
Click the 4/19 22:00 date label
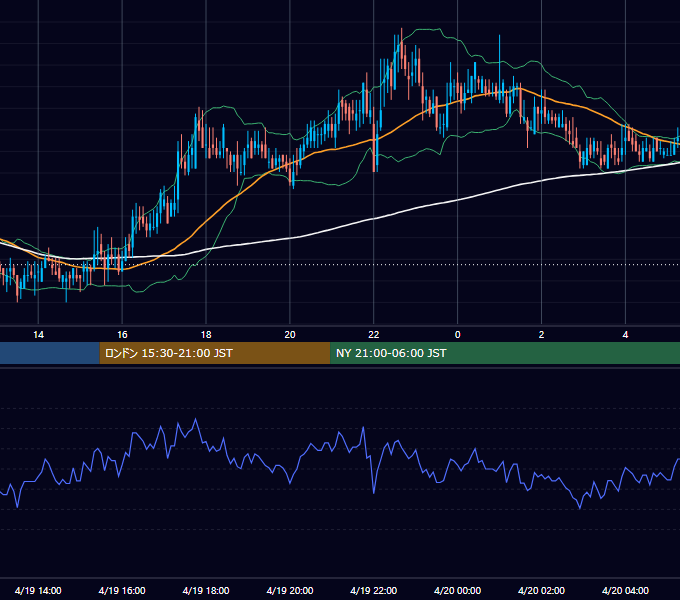[373, 590]
